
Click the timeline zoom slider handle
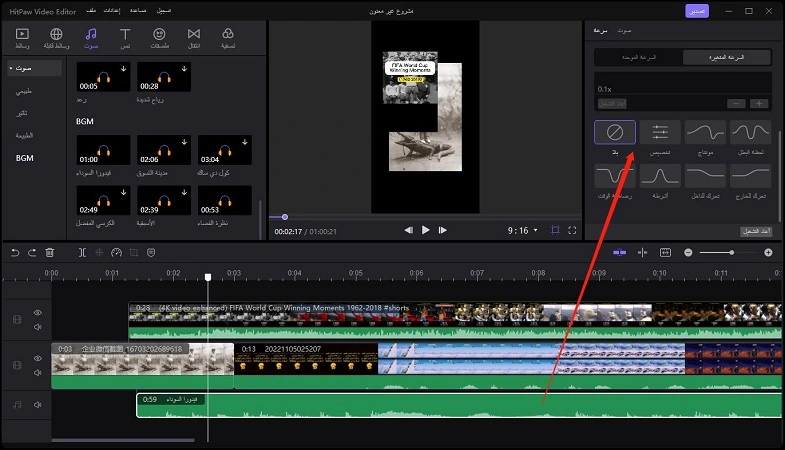pyautogui.click(x=731, y=253)
